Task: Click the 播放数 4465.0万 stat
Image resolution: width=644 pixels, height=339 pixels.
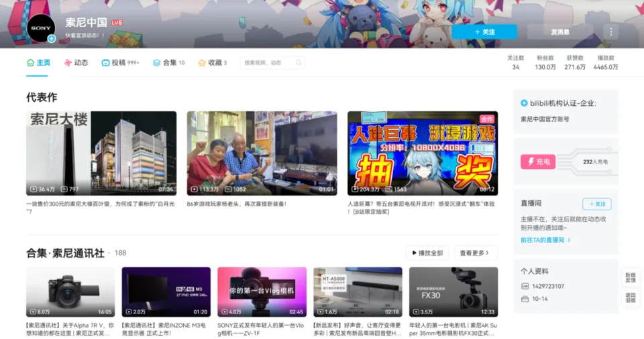Action: (x=605, y=62)
